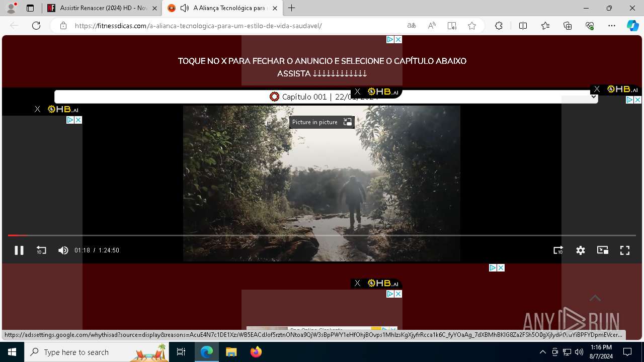Open a new browser tab
This screenshot has width=644, height=362.
coord(292,8)
